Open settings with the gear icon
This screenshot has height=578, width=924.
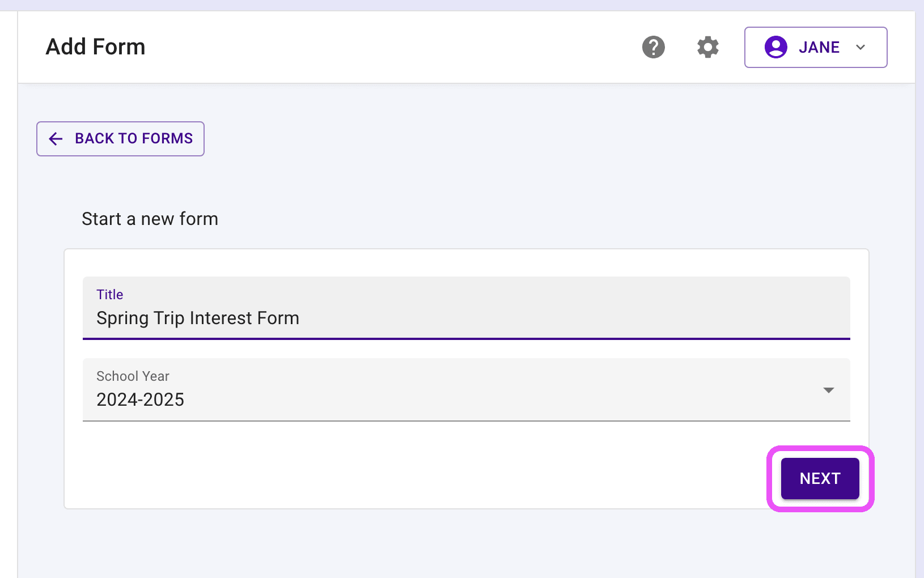[707, 47]
